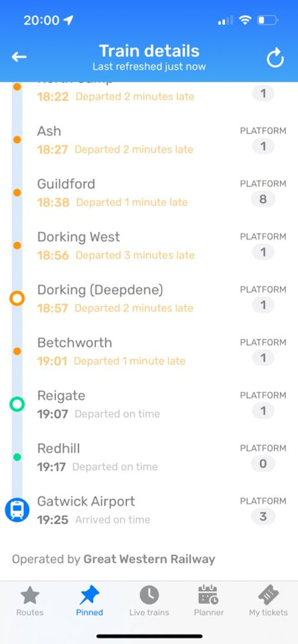Tap the back arrow icon
This screenshot has height=644, width=298.
coord(19,57)
